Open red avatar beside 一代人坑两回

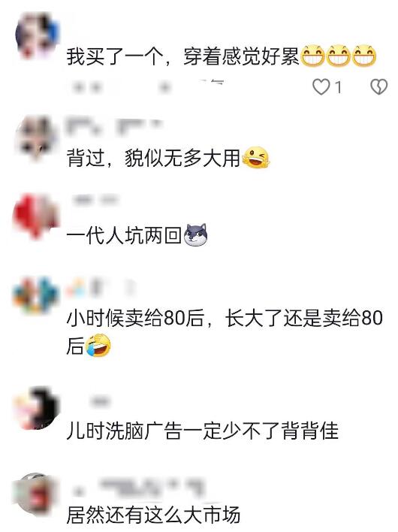35,216
